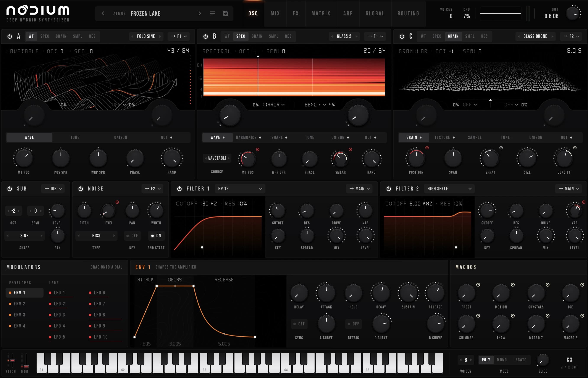Image resolution: width=588 pixels, height=378 pixels.
Task: Open oscillator B HARMONICS sub-tab
Action: coord(248,137)
